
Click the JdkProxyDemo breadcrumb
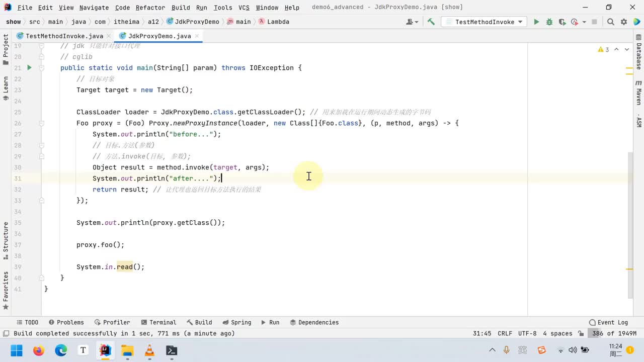coord(193,22)
